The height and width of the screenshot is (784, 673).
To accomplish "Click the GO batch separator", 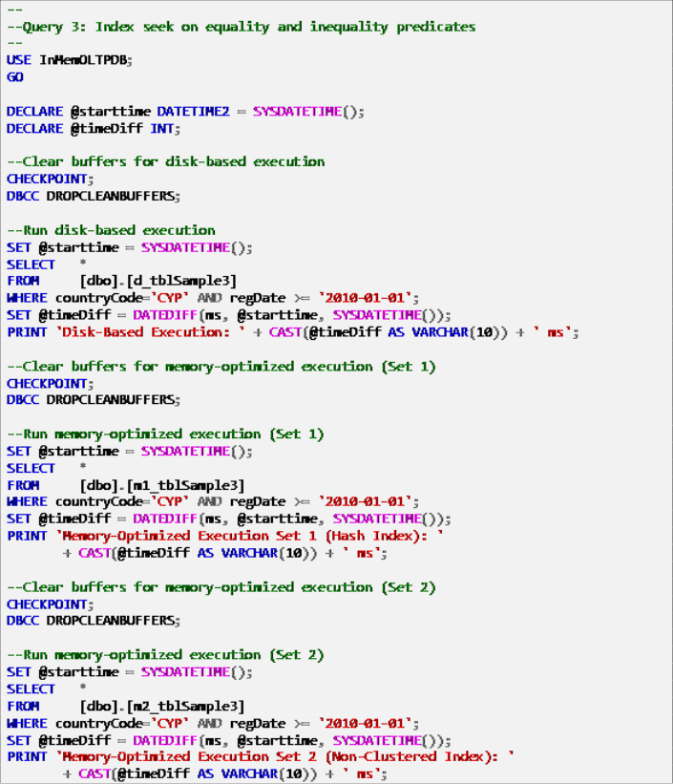I will point(15,77).
